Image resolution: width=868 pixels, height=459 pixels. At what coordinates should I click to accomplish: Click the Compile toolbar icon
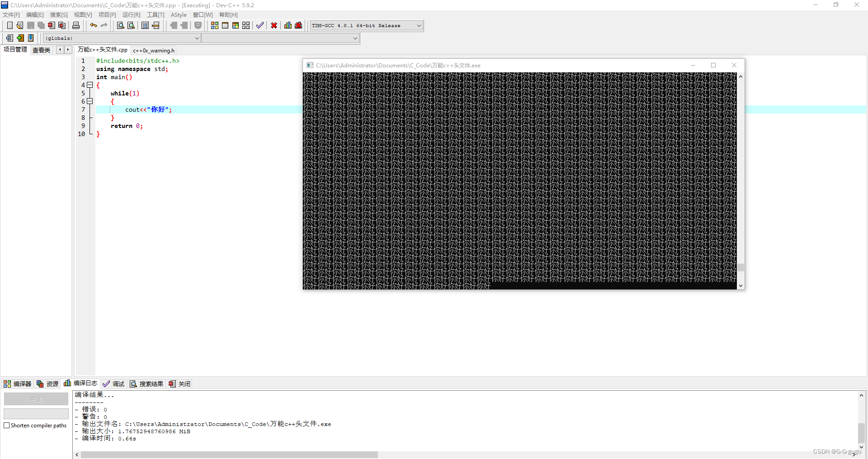(215, 25)
